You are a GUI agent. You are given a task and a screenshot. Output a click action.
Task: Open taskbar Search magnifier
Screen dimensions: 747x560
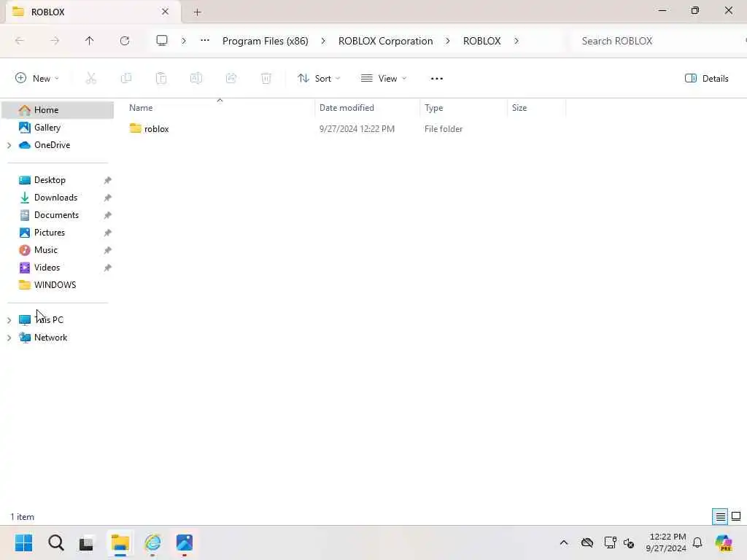pyautogui.click(x=55, y=542)
